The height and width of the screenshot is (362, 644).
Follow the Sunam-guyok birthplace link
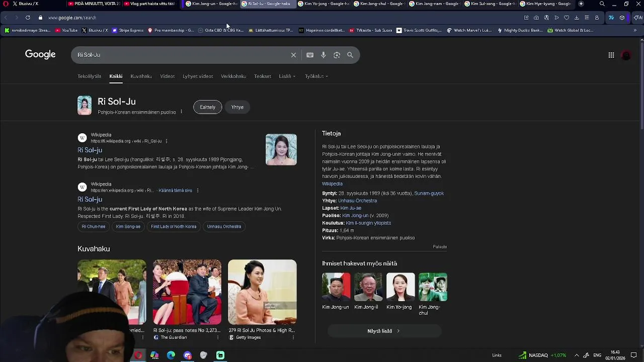429,194
